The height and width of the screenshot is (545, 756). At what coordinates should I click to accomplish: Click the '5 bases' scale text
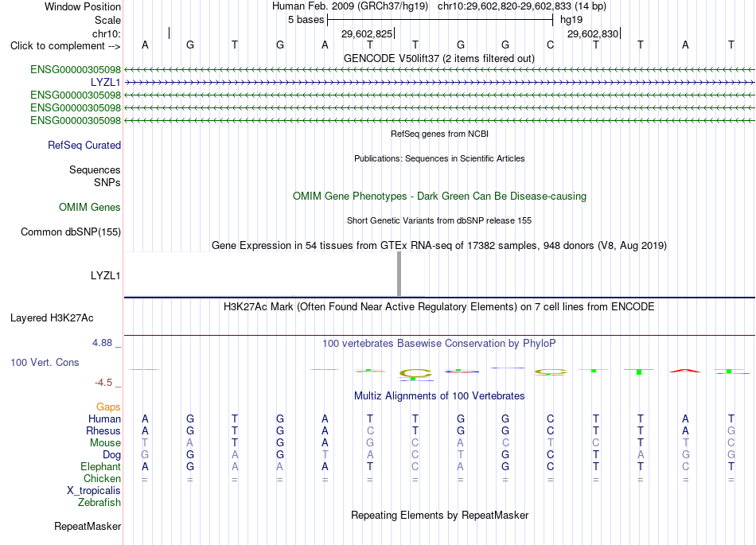pyautogui.click(x=306, y=20)
